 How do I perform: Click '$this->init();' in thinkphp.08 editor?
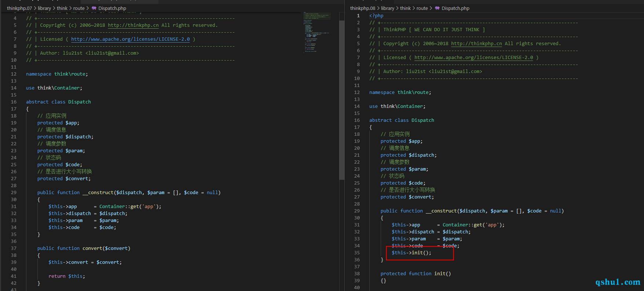coord(411,253)
